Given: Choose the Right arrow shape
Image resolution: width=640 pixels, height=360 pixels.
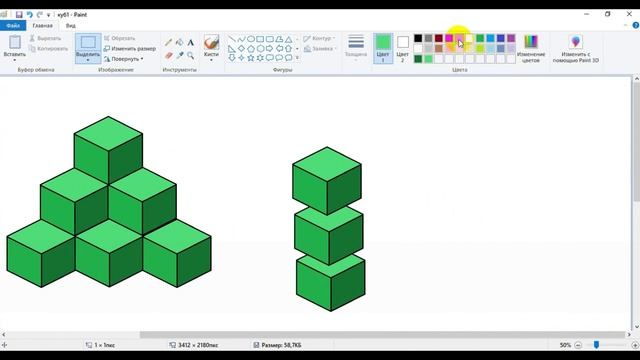Looking at the screenshot, I should [x=269, y=49].
